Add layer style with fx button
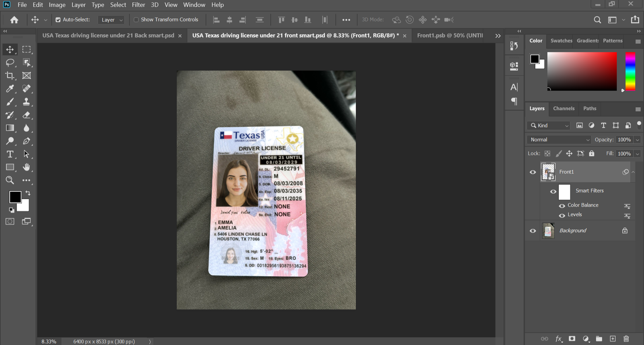Viewport: 644px width, 345px height. pos(559,339)
